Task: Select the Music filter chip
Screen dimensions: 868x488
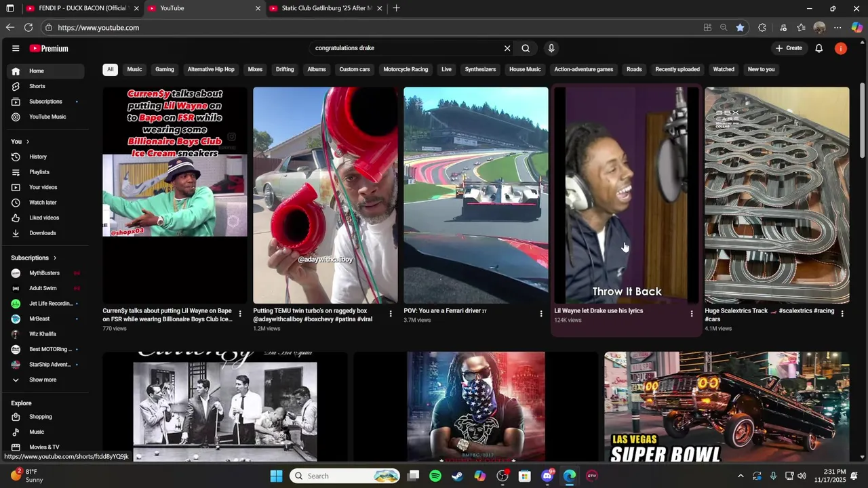Action: pyautogui.click(x=134, y=69)
